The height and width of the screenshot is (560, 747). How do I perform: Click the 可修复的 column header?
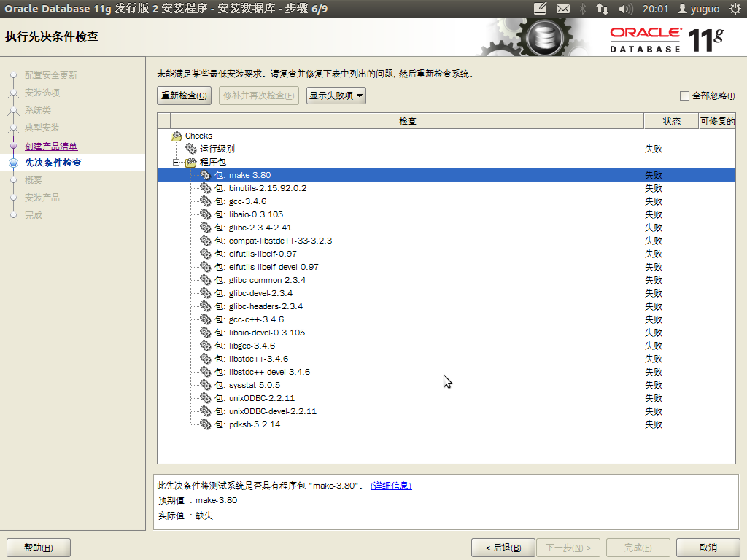717,121
